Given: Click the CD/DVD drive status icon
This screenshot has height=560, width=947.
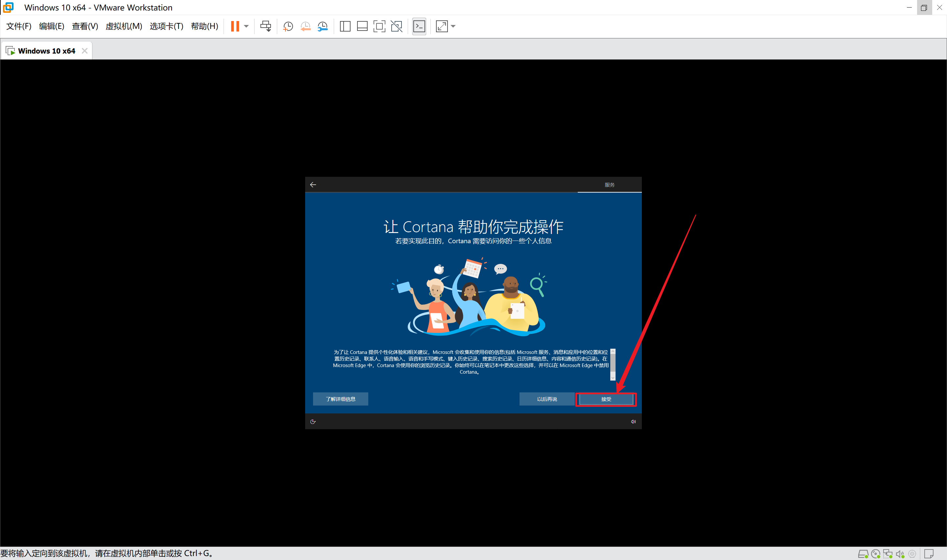Looking at the screenshot, I should point(875,553).
